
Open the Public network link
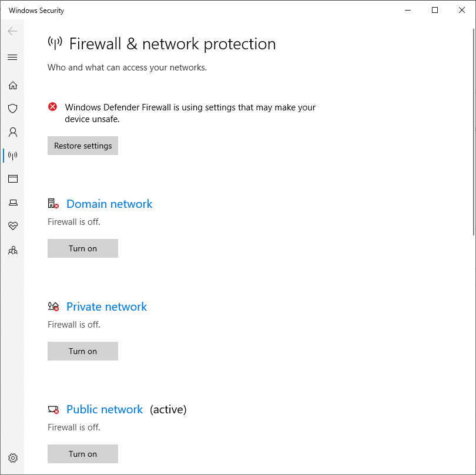click(x=105, y=409)
